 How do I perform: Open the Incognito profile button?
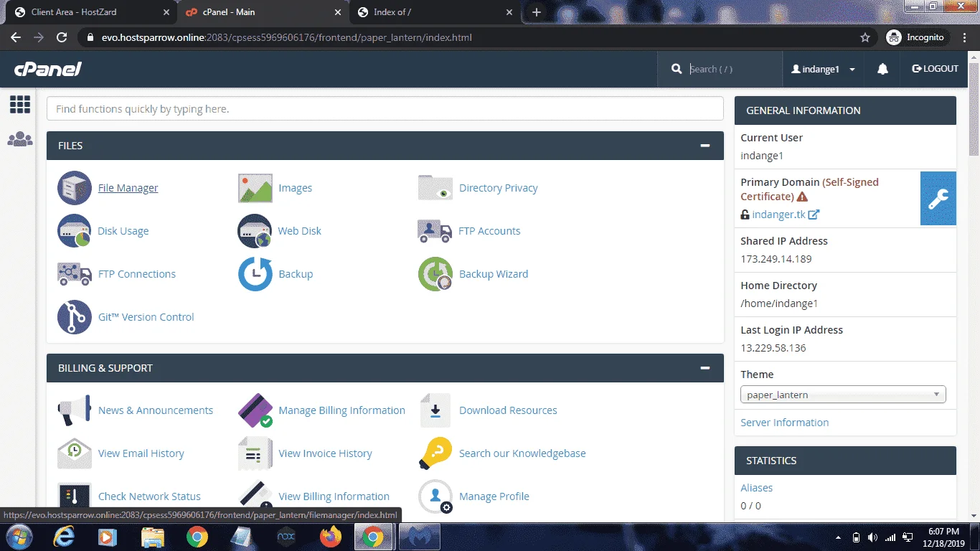pos(918,37)
